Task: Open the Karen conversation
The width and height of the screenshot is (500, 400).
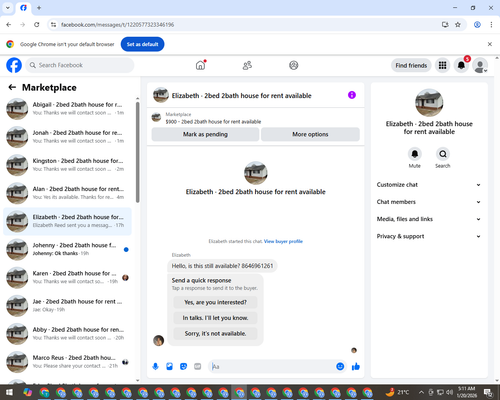Action: pos(67,277)
